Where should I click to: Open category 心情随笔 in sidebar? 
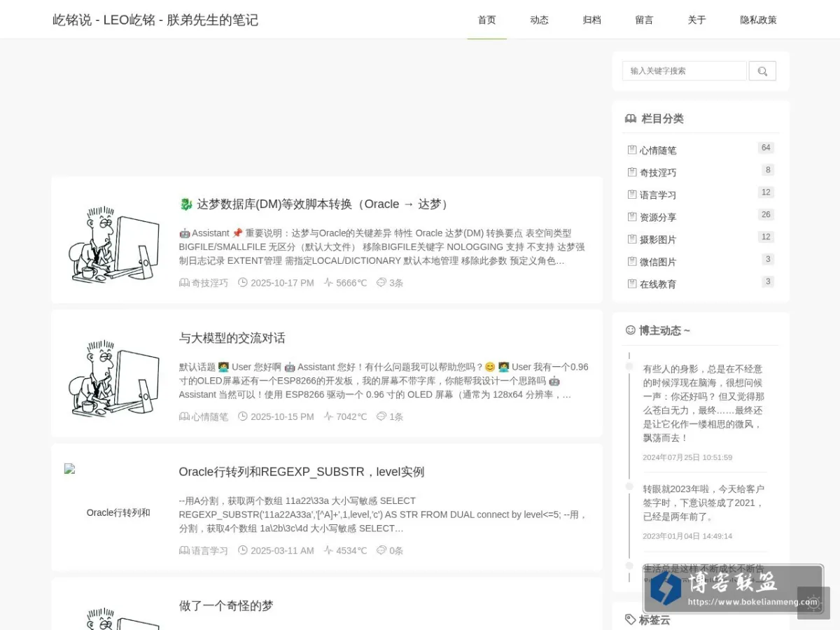(658, 150)
